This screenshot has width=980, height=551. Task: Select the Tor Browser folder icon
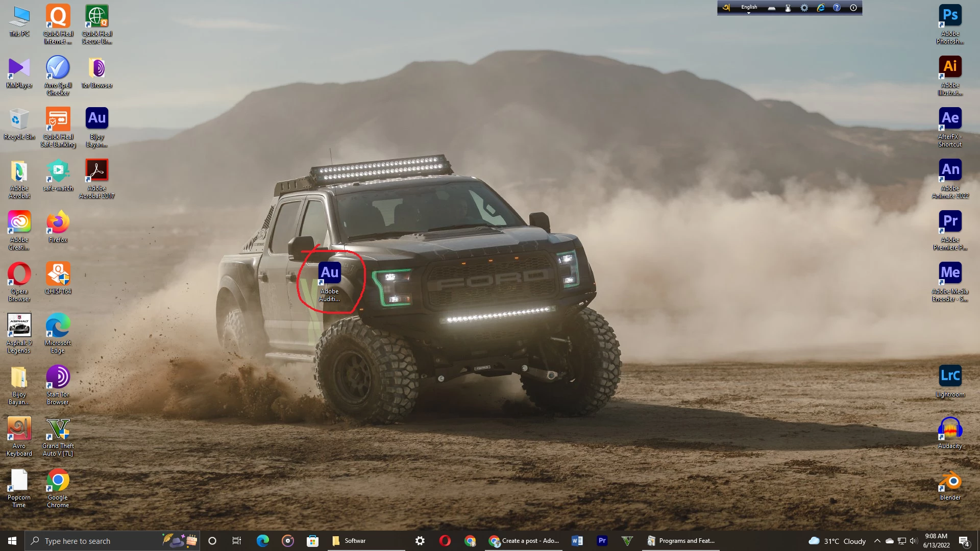point(96,68)
